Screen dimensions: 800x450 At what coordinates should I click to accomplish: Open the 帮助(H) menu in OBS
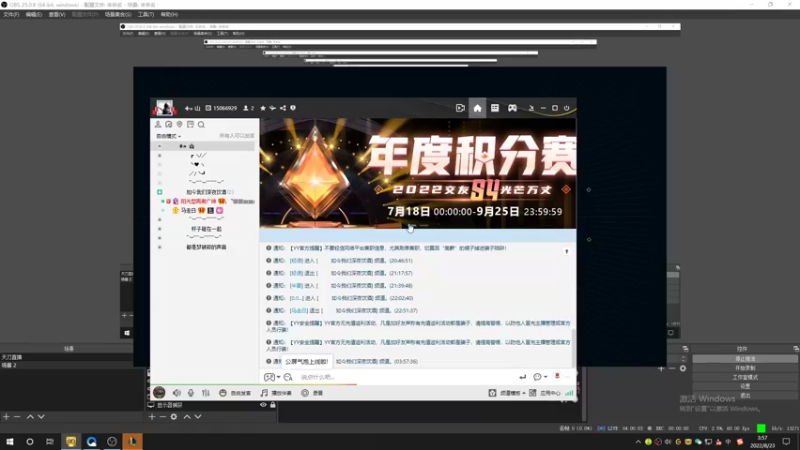(169, 15)
